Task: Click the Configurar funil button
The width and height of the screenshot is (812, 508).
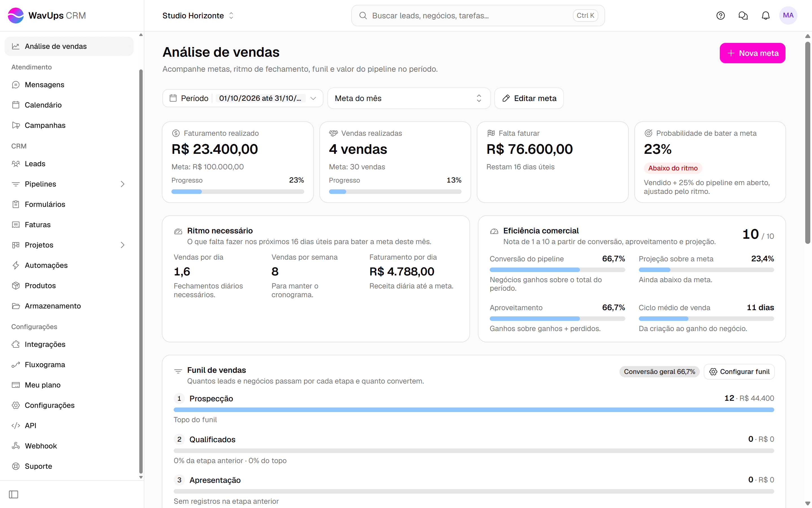Action: 739,372
